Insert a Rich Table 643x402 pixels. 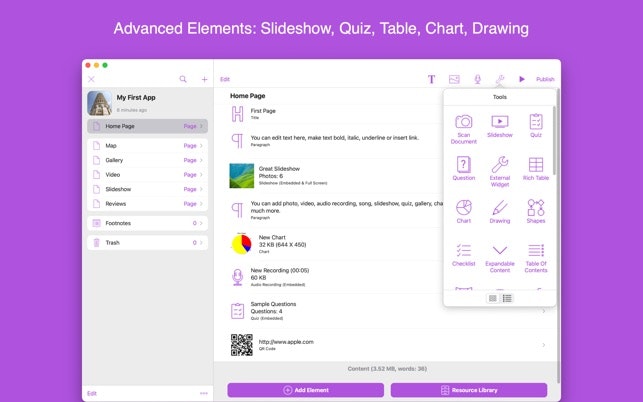coord(536,168)
